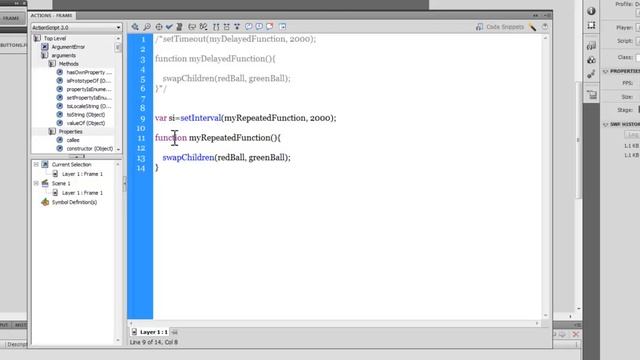Collapse the Scene 1 tree node
Viewport: 640px width, 360px height.
coord(36,183)
